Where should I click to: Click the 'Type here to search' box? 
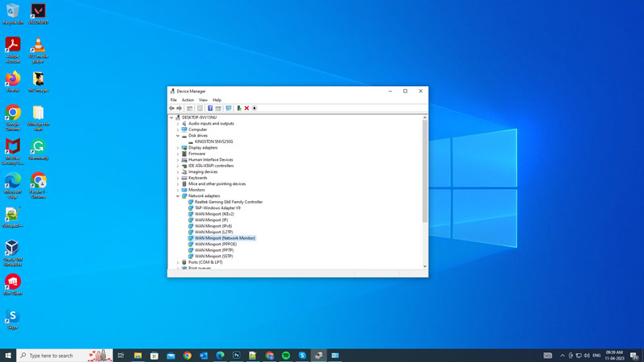coord(64,356)
